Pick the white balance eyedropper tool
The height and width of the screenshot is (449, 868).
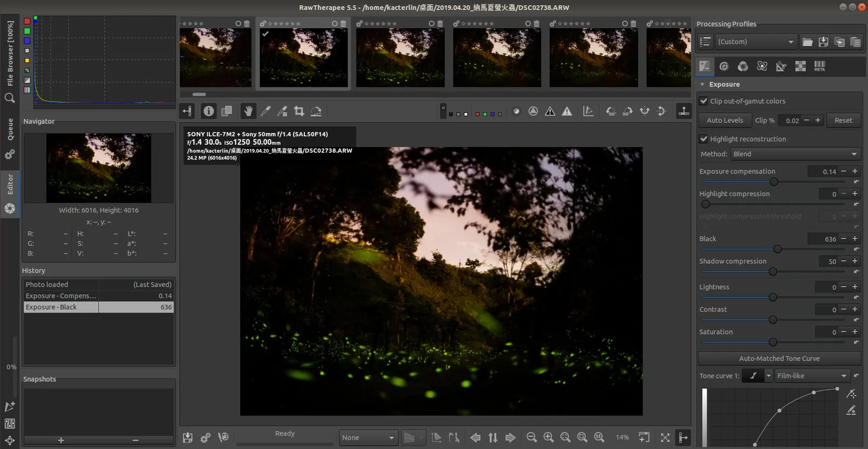[x=265, y=111]
